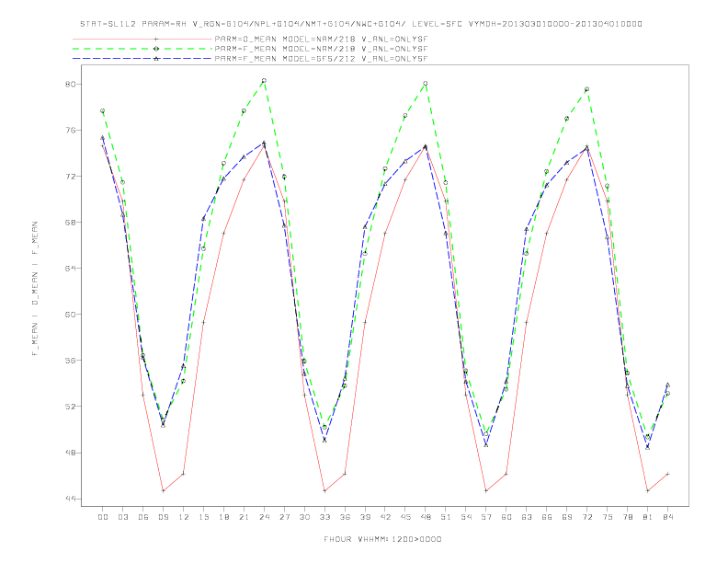728x563 pixels.
Task: Click the x-axis tick label 21
Action: 244,517
